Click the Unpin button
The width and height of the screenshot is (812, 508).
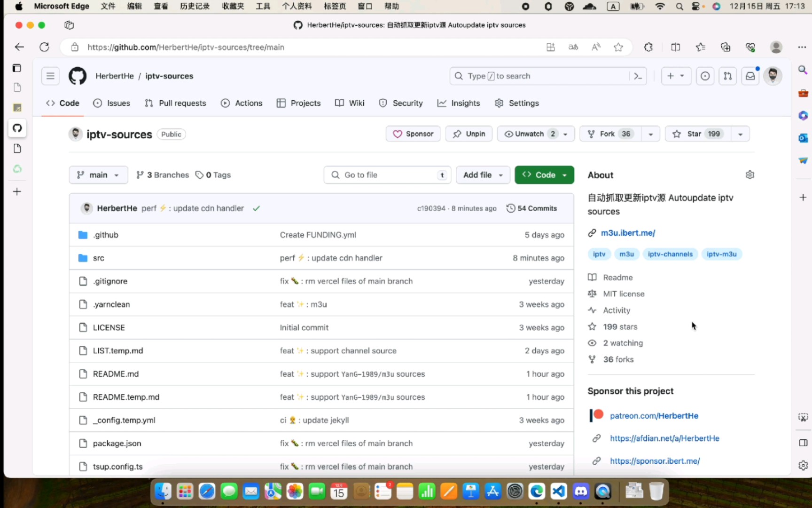pos(469,134)
